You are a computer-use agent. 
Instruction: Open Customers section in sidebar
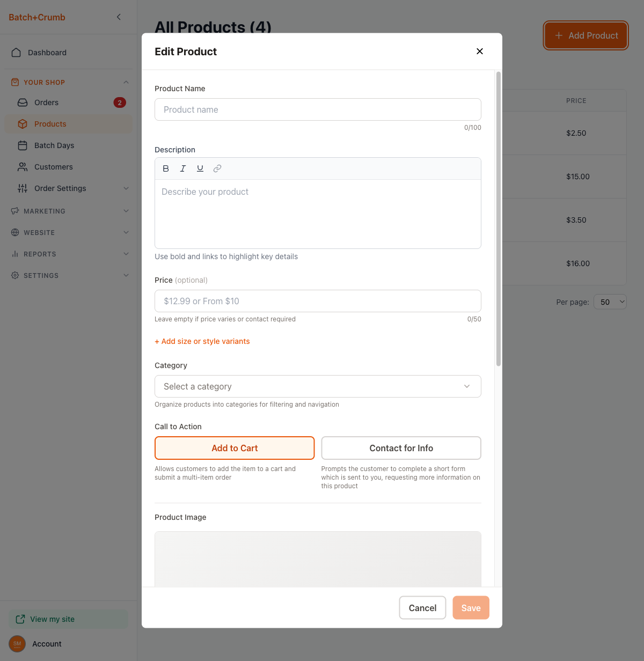tap(54, 167)
